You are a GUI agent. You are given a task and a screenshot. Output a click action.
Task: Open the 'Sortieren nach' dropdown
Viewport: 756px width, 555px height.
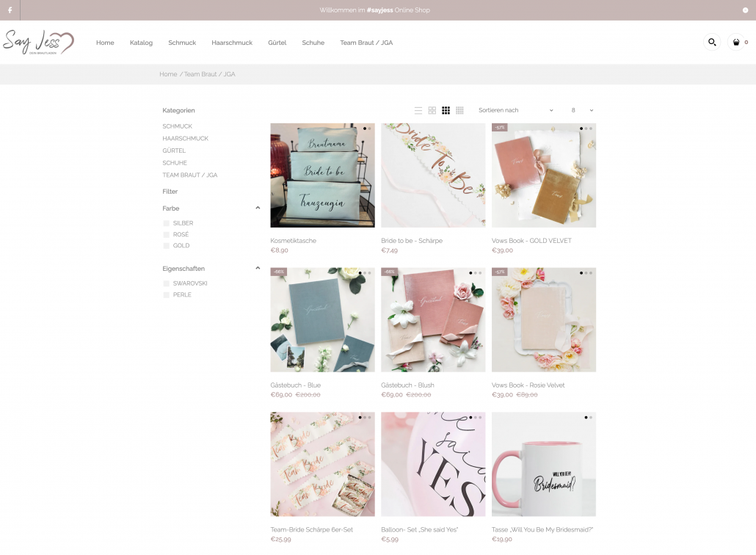[x=515, y=110]
